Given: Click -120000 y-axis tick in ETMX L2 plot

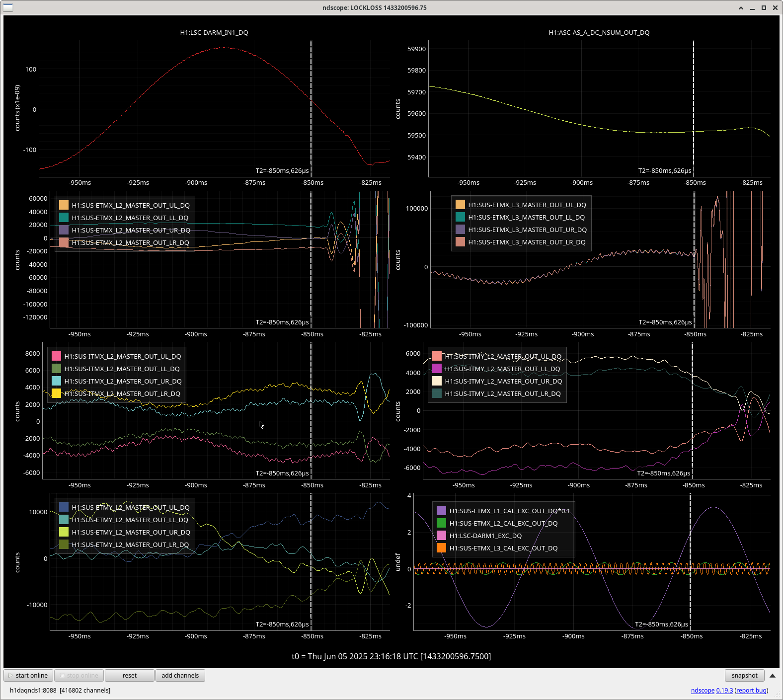Looking at the screenshot, I should coord(35,317).
